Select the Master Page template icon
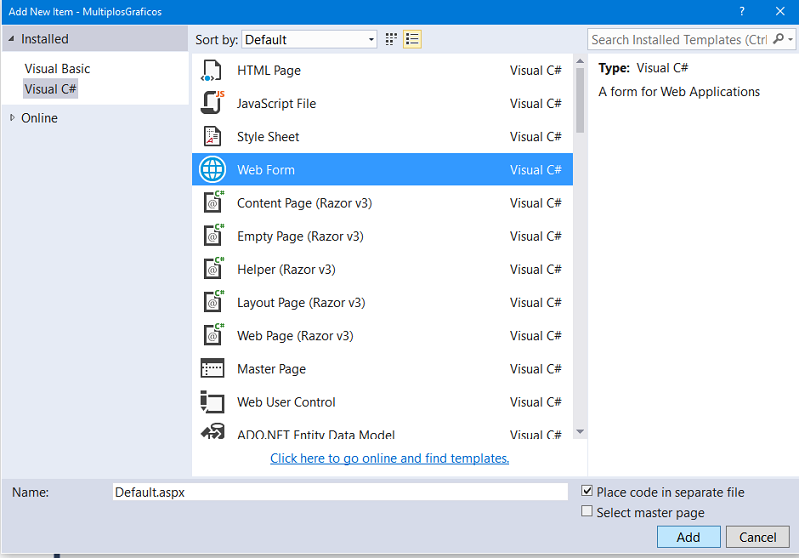 coord(212,368)
